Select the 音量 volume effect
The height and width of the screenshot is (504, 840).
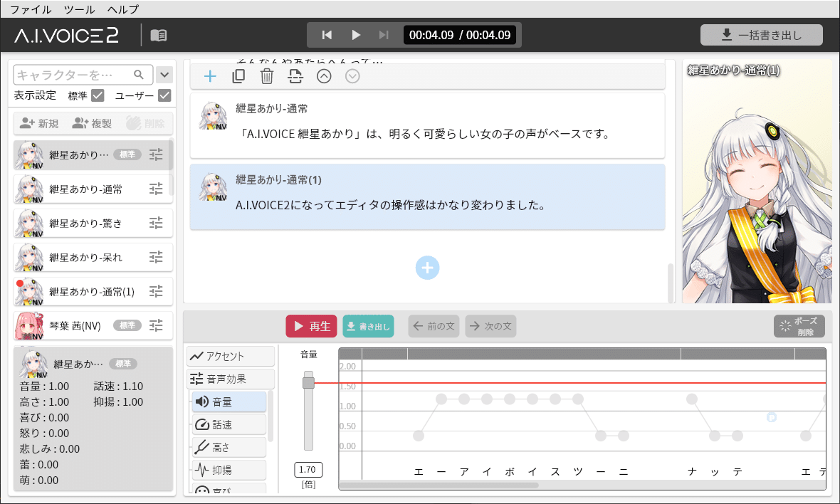pyautogui.click(x=231, y=402)
